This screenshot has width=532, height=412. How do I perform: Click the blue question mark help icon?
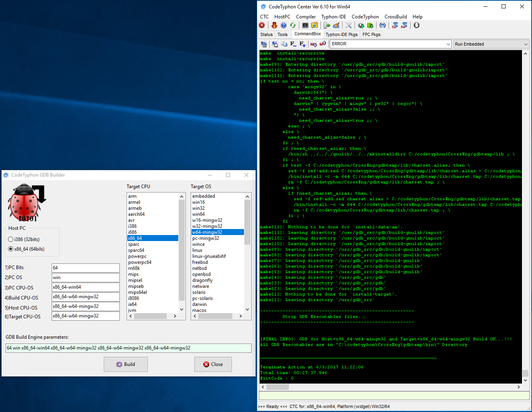(x=284, y=25)
